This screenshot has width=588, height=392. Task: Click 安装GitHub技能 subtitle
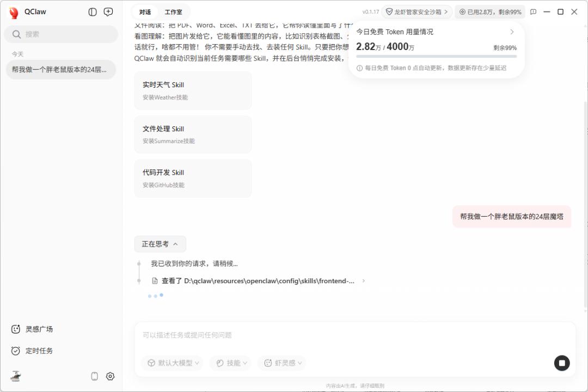coord(163,185)
